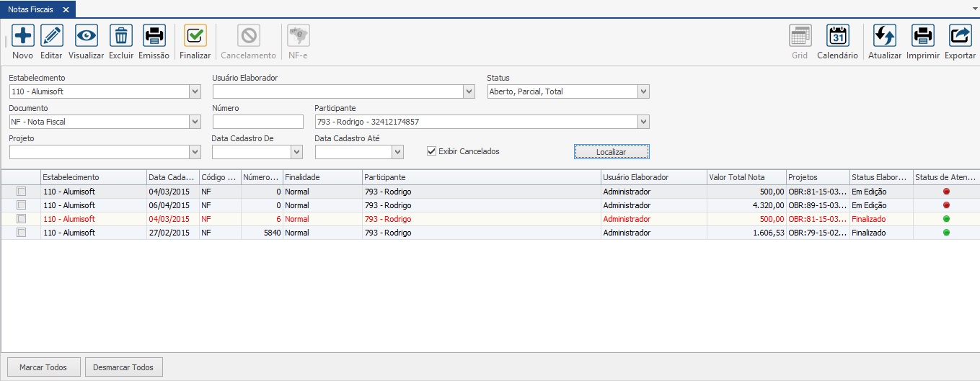The width and height of the screenshot is (980, 381).
Task: Expand the Estabelecimento dropdown
Action: pyautogui.click(x=195, y=91)
